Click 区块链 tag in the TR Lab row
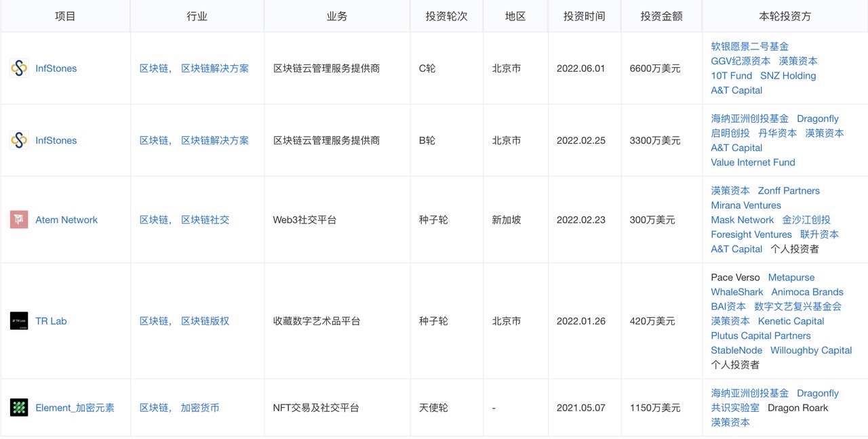This screenshot has width=868, height=439. [155, 321]
